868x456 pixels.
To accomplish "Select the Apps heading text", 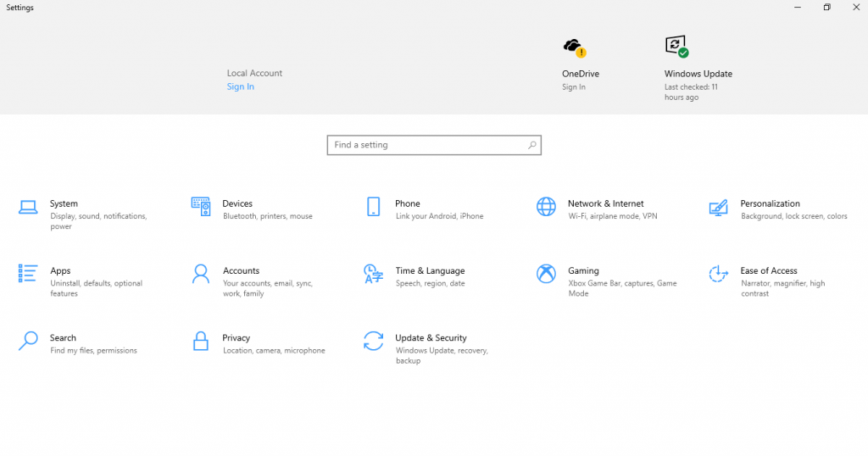I will pos(60,270).
